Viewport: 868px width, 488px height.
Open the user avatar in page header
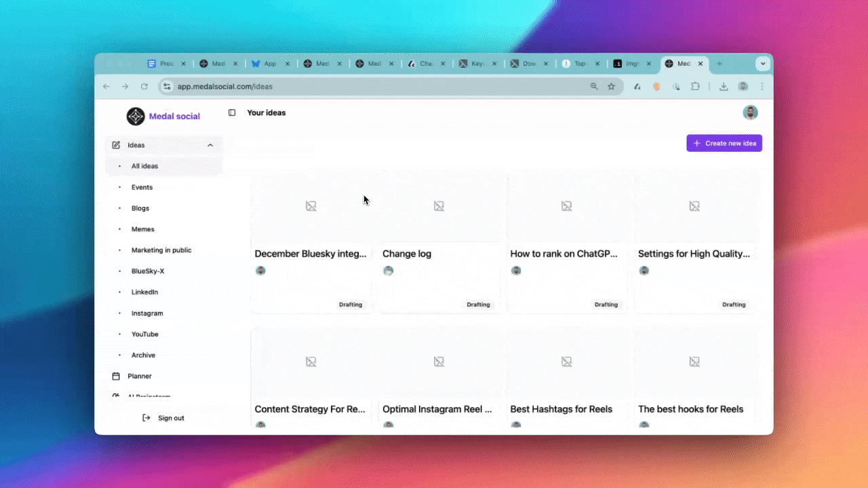pyautogui.click(x=750, y=113)
